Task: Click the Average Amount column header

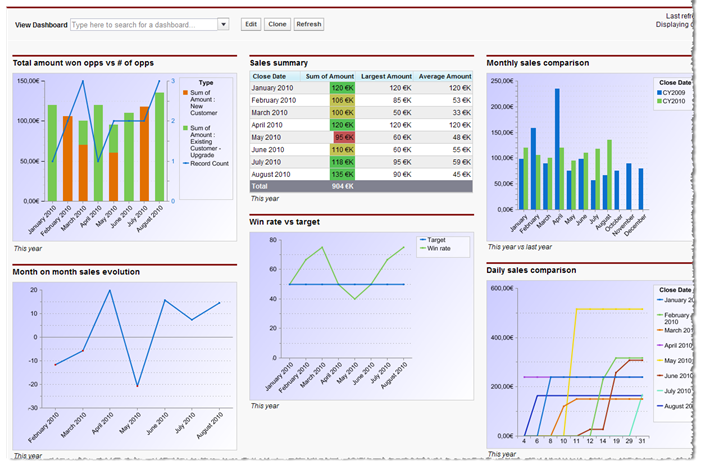Action: [445, 76]
